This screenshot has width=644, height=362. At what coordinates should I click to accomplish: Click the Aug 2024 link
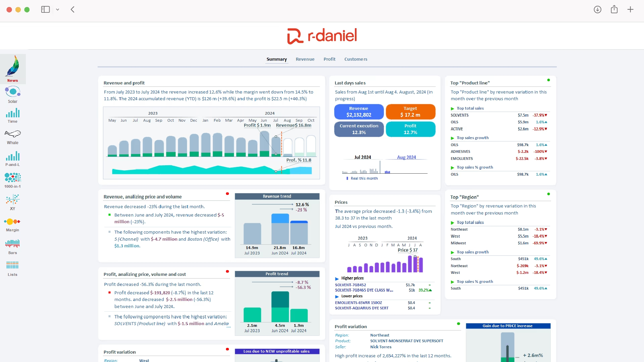tap(406, 158)
